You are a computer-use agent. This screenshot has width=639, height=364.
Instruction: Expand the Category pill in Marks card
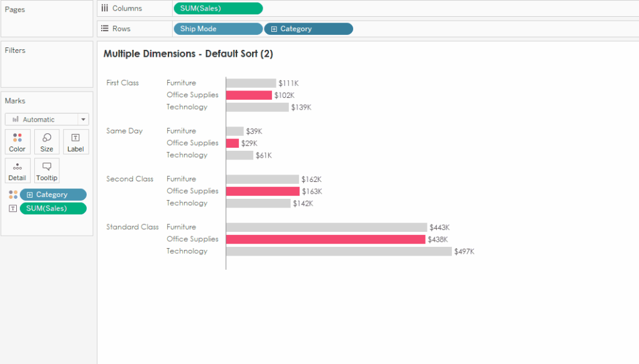tap(29, 194)
